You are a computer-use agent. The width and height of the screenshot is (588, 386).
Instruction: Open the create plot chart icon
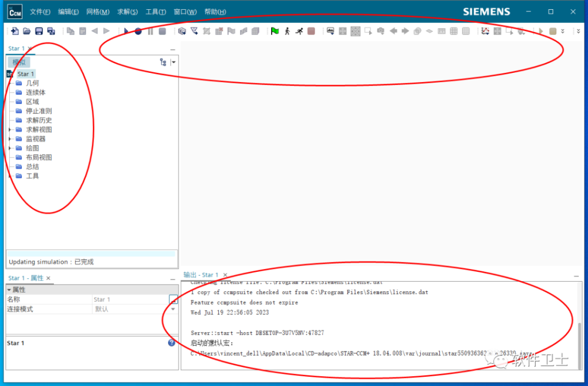485,31
